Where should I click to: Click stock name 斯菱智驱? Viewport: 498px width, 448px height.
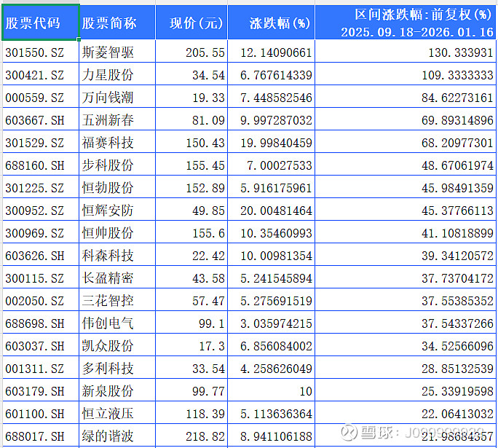pyautogui.click(x=108, y=52)
